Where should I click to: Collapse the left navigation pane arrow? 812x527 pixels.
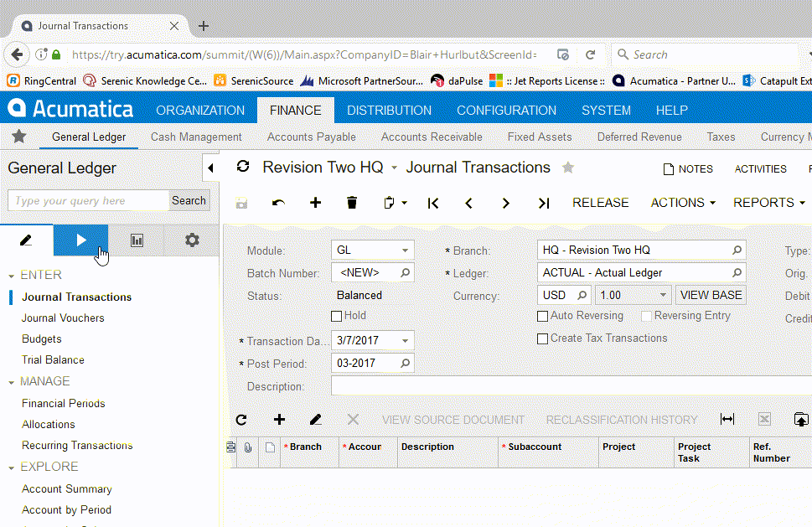pyautogui.click(x=210, y=168)
